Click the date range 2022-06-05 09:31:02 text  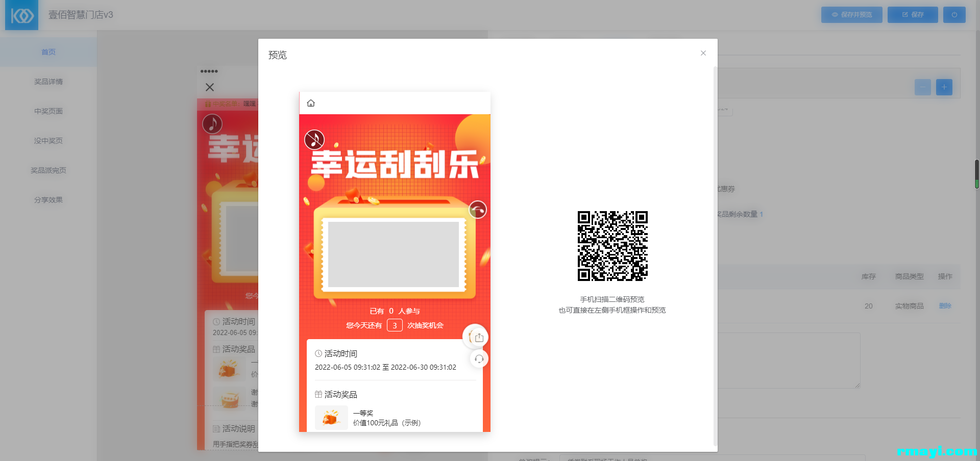click(x=385, y=367)
